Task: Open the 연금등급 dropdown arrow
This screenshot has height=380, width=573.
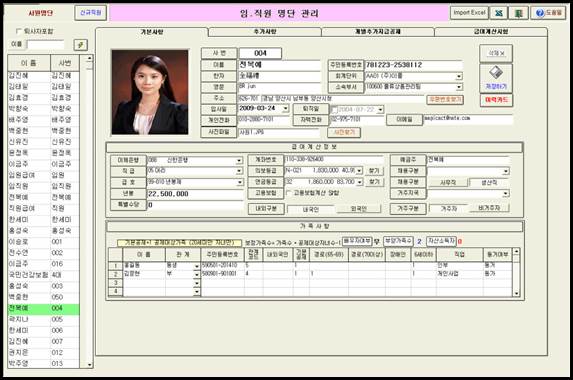Action: 360,182
